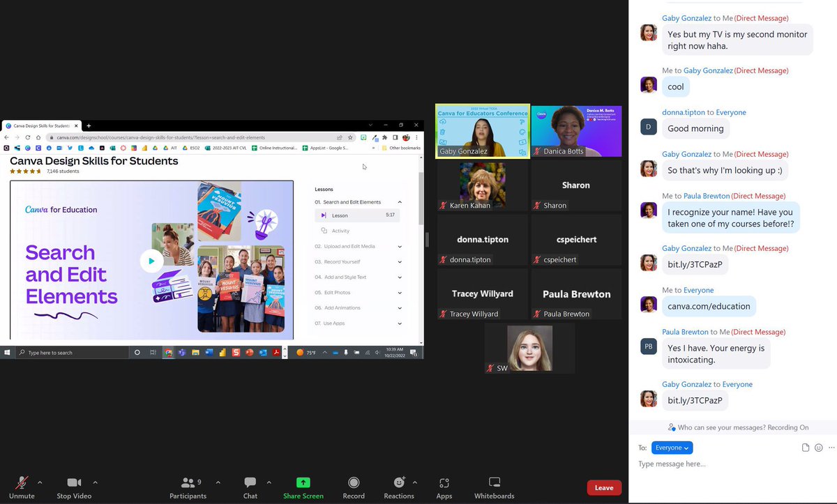Expand '02. Upload and Edit Media' lesson
The height and width of the screenshot is (504, 837).
tap(400, 246)
